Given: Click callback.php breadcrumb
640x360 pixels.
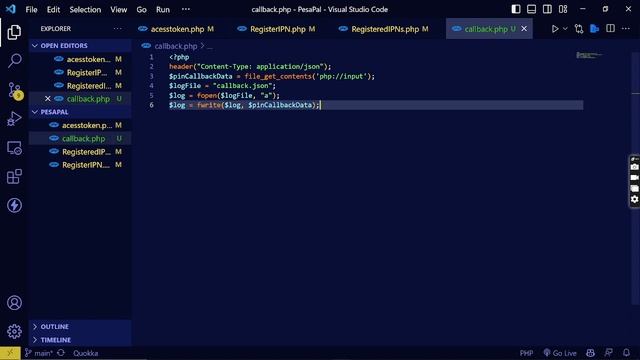Looking at the screenshot, I should [x=176, y=46].
